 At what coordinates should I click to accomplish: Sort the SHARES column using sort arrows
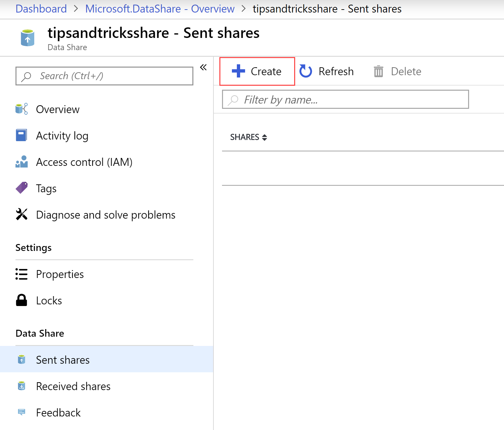(265, 137)
